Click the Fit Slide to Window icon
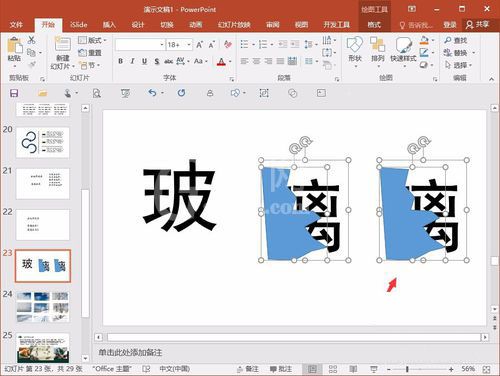The width and height of the screenshot is (500, 376). tap(486, 369)
